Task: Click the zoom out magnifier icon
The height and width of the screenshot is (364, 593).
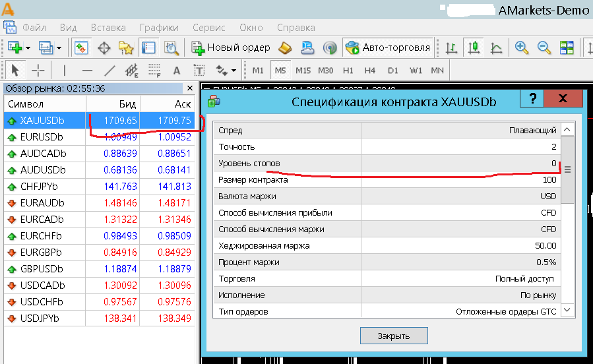Action: (544, 47)
